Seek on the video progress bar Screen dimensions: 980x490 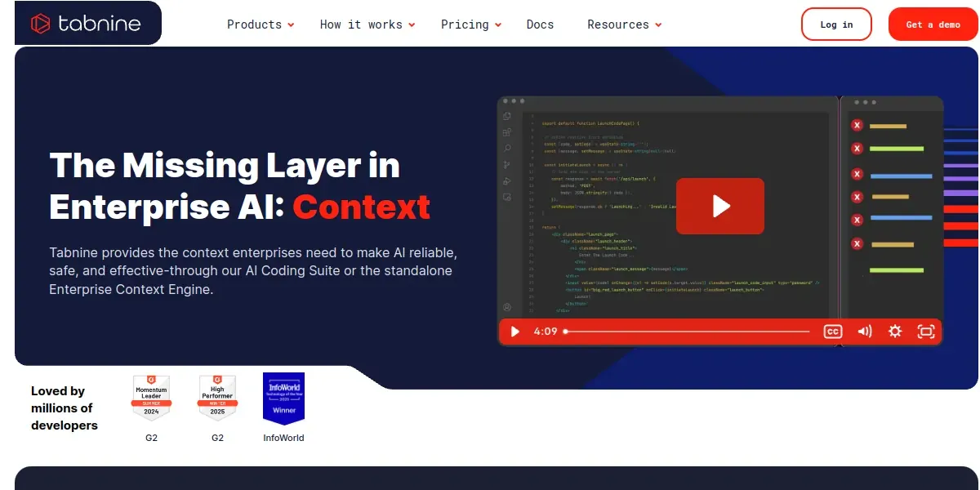687,332
